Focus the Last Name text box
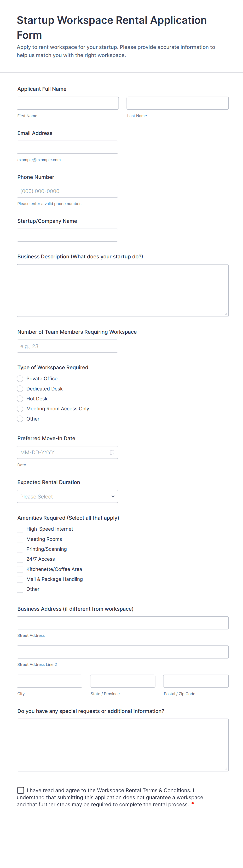Screen dimensions: 243x868 tap(177, 103)
